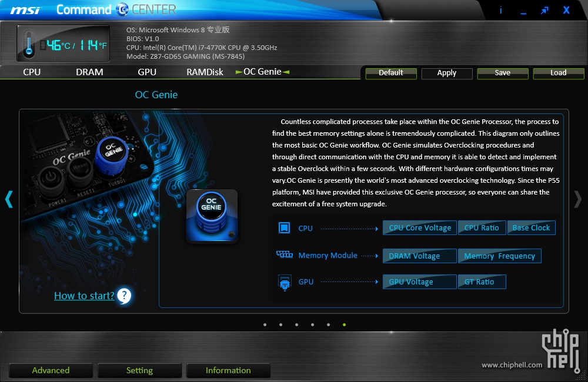Load a saved profile
This screenshot has height=382, width=588.
click(559, 73)
